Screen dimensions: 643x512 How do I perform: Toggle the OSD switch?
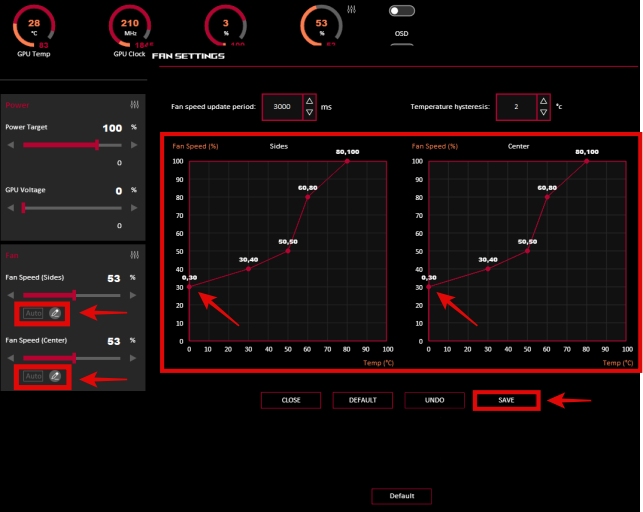[402, 11]
